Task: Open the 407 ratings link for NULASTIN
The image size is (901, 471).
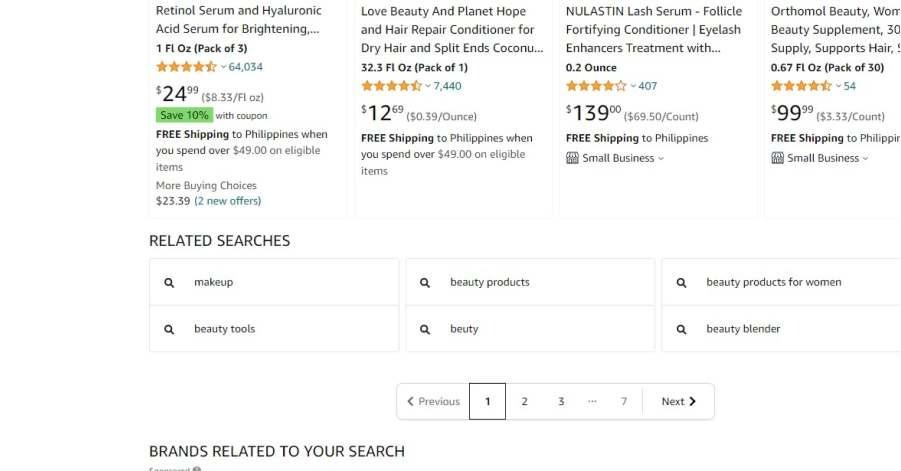Action: pos(647,86)
